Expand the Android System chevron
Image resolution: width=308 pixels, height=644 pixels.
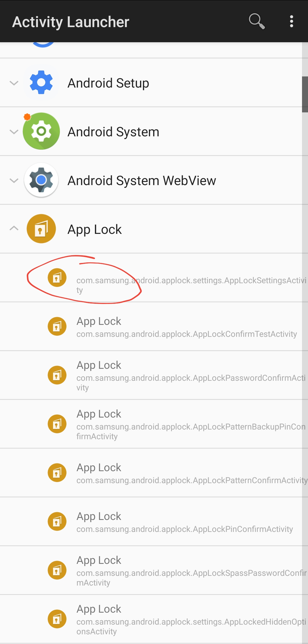pyautogui.click(x=14, y=132)
